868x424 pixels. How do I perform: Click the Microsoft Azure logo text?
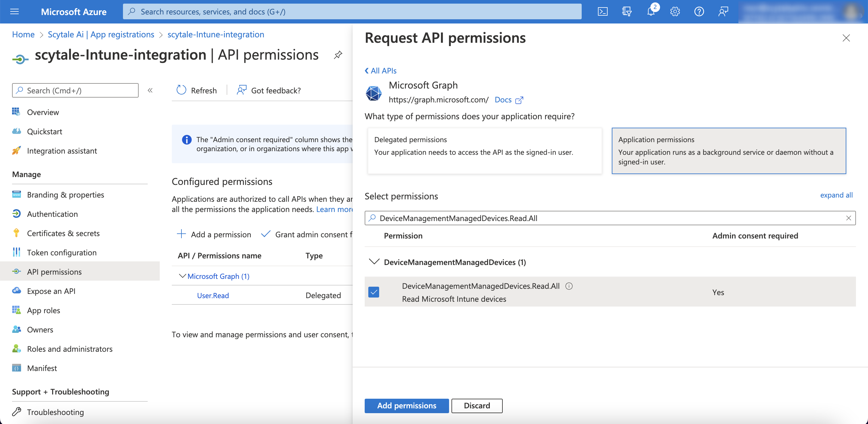pyautogui.click(x=74, y=12)
